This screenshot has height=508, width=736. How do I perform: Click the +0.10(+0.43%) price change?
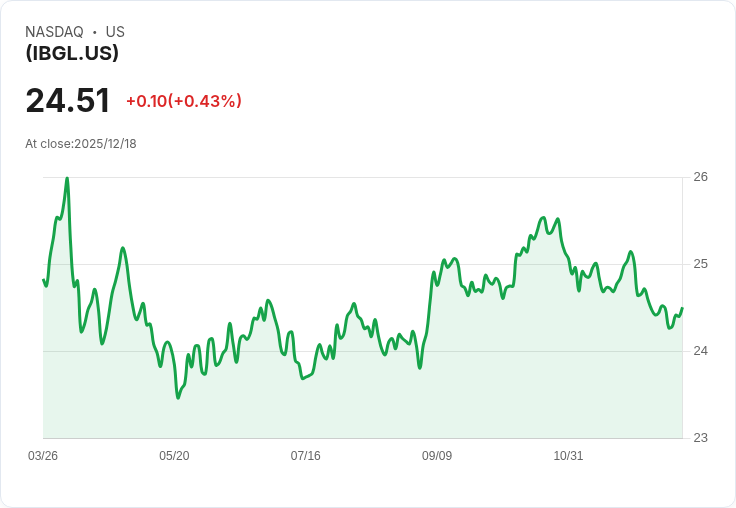point(184,101)
